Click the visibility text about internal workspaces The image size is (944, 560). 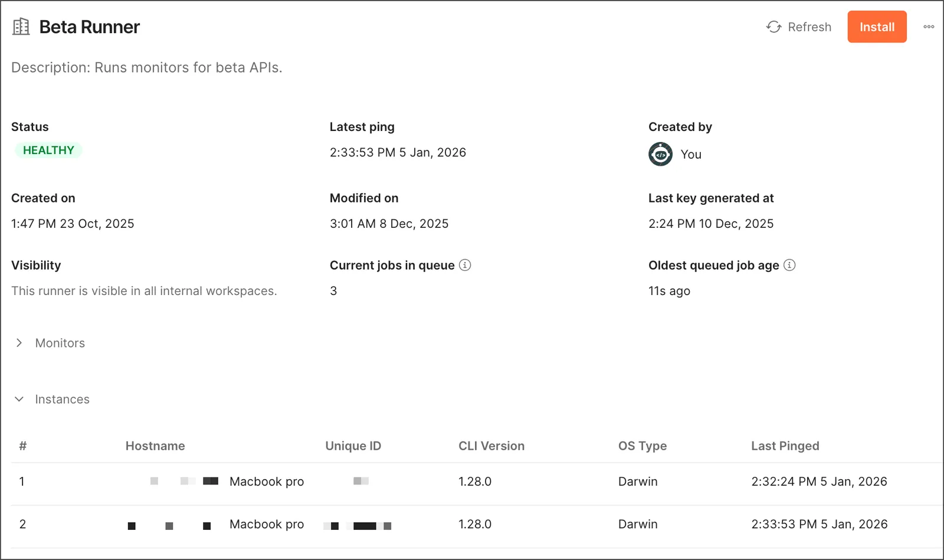tap(144, 291)
